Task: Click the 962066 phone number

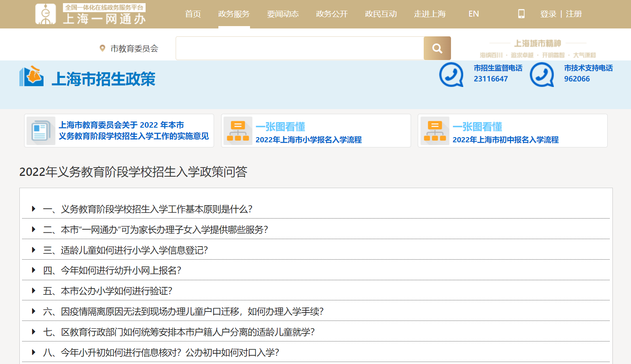Action: click(x=577, y=79)
